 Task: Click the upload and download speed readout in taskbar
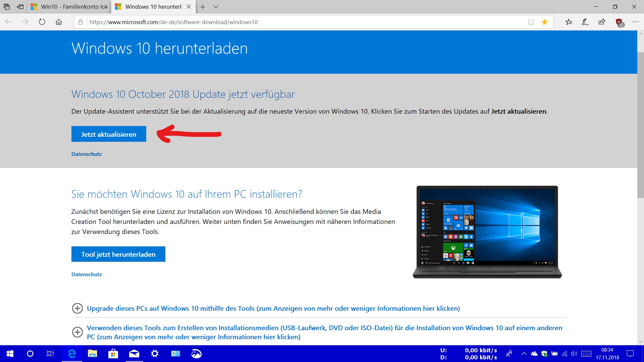[x=469, y=354]
